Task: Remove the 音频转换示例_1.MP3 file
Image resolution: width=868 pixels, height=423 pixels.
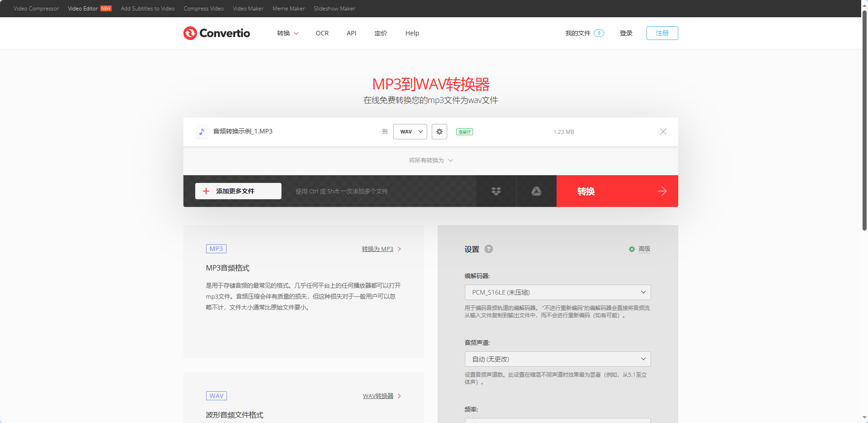Action: click(663, 132)
